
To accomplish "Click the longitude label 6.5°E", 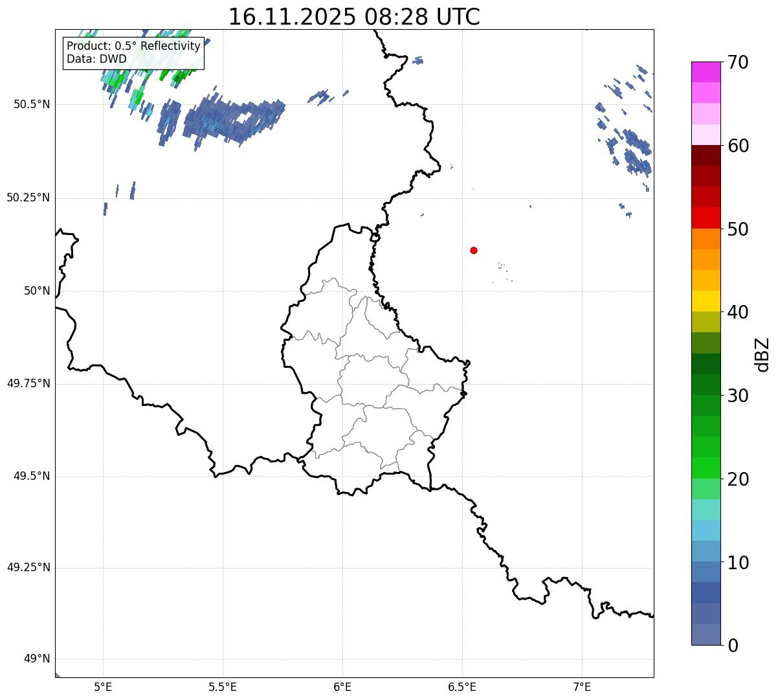I will click(462, 687).
